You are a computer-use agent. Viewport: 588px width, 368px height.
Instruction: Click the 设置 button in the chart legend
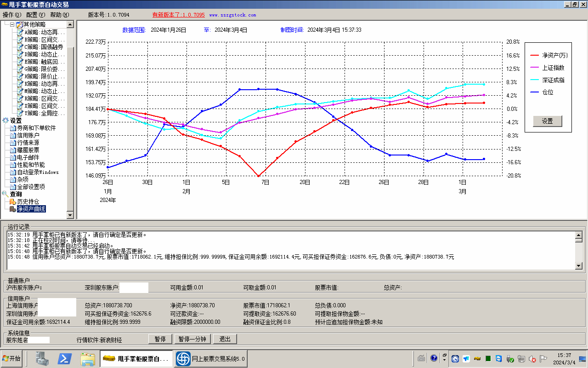coord(548,121)
